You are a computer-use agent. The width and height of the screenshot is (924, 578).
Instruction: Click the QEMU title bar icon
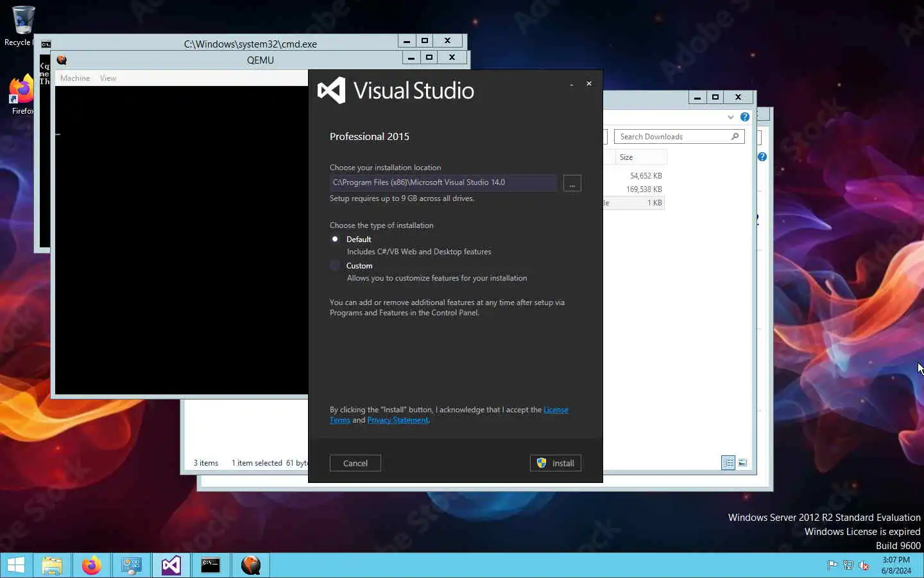coord(62,60)
